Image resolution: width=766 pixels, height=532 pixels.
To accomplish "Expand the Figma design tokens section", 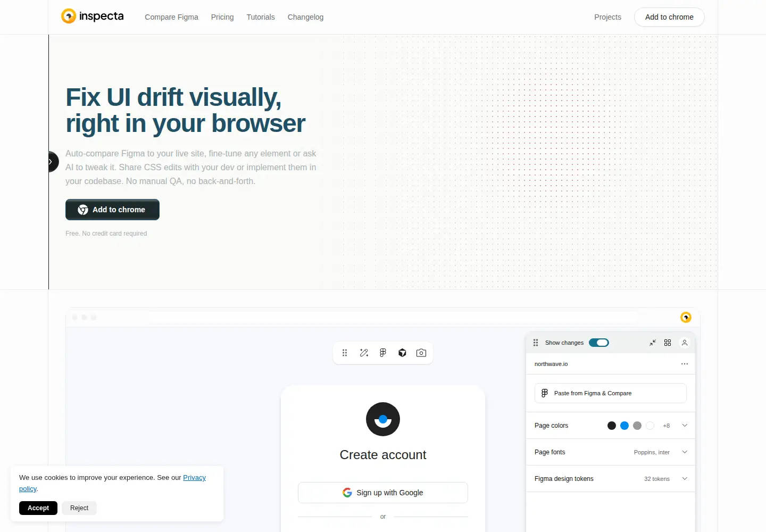I will tap(685, 479).
